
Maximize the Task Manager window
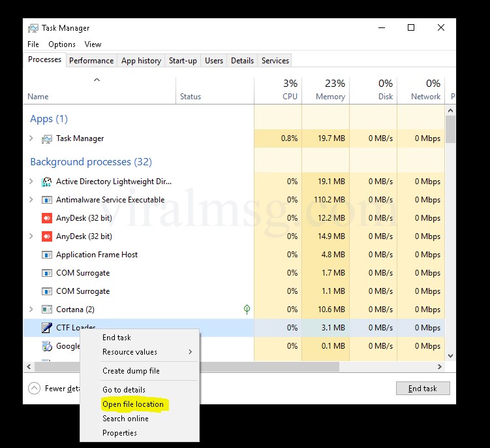(x=411, y=28)
